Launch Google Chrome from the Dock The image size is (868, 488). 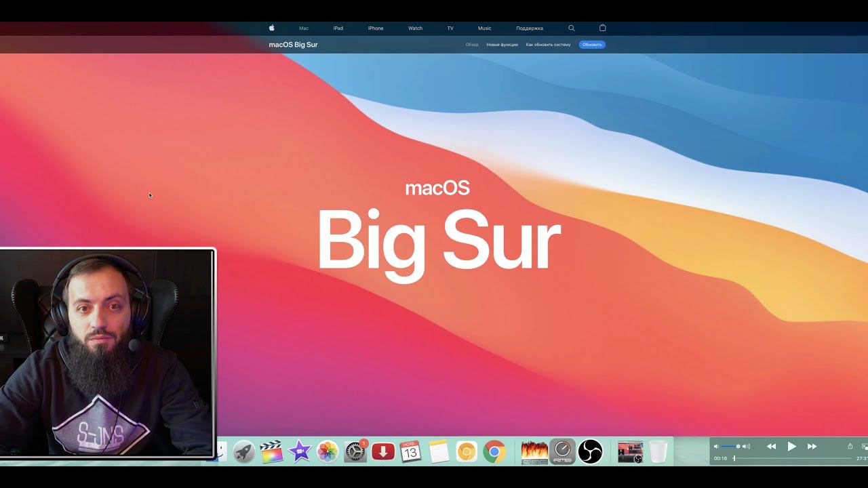tap(494, 451)
